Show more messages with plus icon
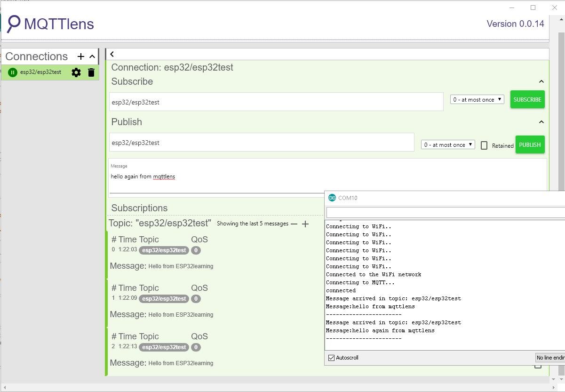565x392 pixels. click(x=305, y=224)
